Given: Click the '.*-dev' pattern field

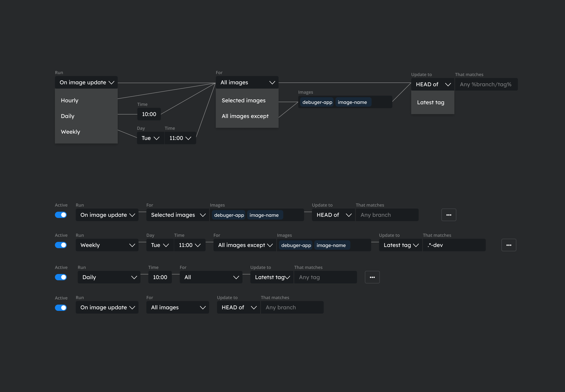Looking at the screenshot, I should [x=454, y=245].
